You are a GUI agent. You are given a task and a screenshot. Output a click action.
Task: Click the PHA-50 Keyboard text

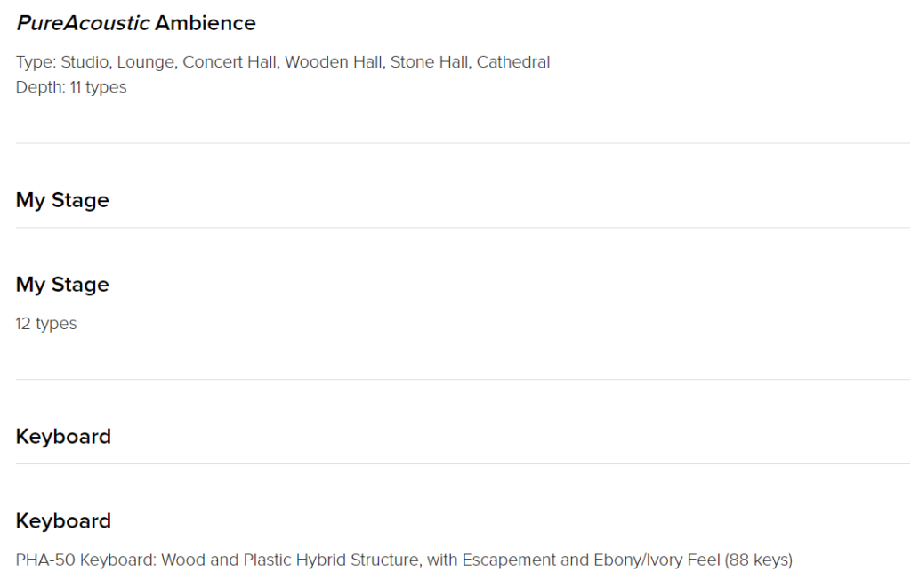click(85, 560)
